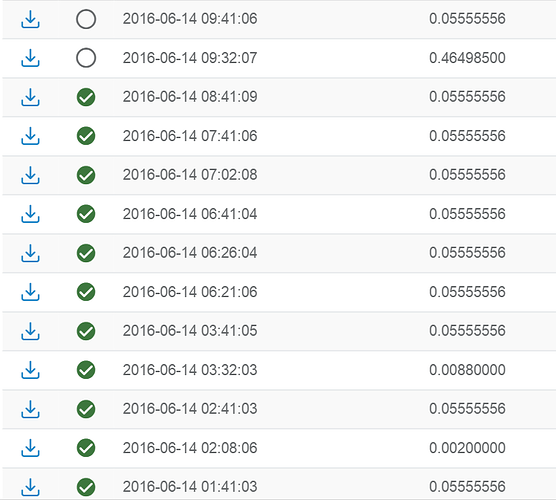The image size is (556, 500).
Task: Select the empty circle for 09:41:06
Action: [x=86, y=19]
